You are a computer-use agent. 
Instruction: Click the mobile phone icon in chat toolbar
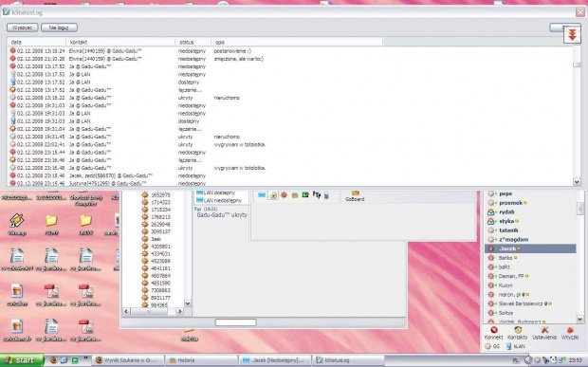click(326, 195)
